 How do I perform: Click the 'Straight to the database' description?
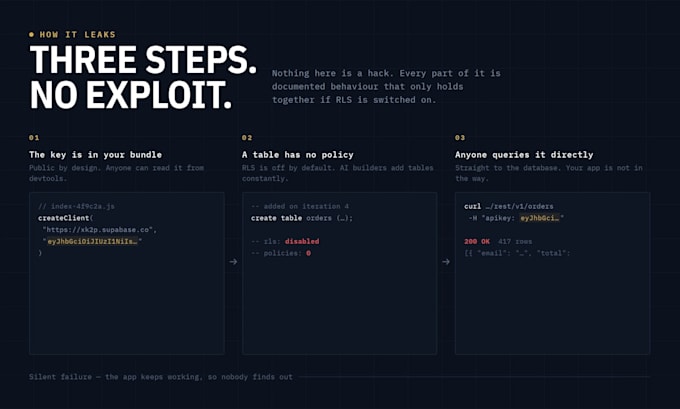point(549,173)
